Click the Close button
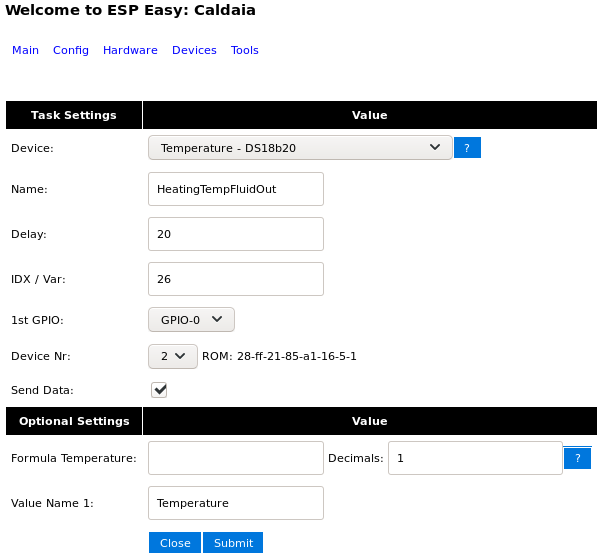 (175, 542)
